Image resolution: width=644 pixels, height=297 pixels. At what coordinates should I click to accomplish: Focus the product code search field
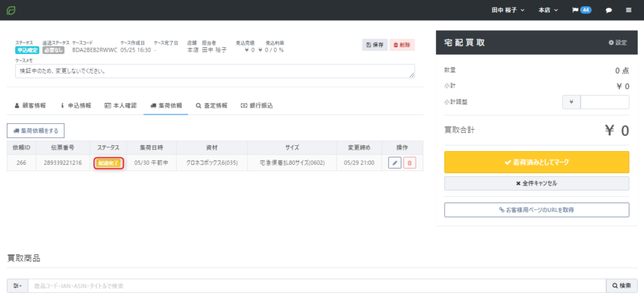click(317, 286)
